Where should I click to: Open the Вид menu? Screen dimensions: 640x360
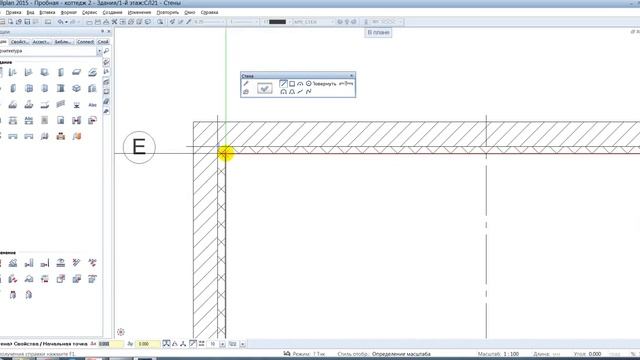(x=30, y=13)
